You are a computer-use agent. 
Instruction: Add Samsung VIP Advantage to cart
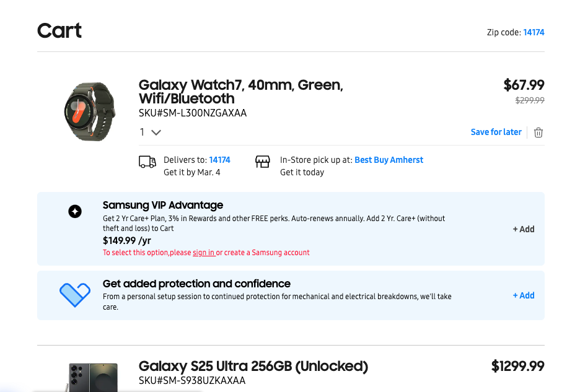522,229
